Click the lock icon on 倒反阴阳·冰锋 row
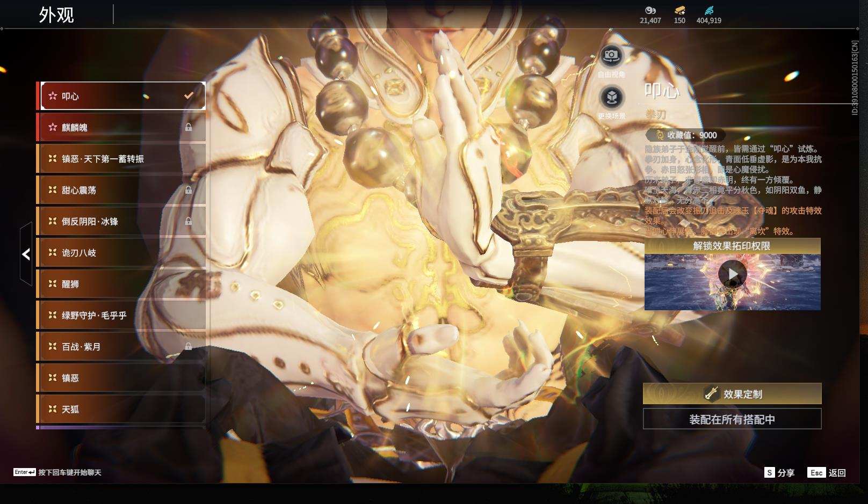868x504 pixels. pyautogui.click(x=189, y=221)
